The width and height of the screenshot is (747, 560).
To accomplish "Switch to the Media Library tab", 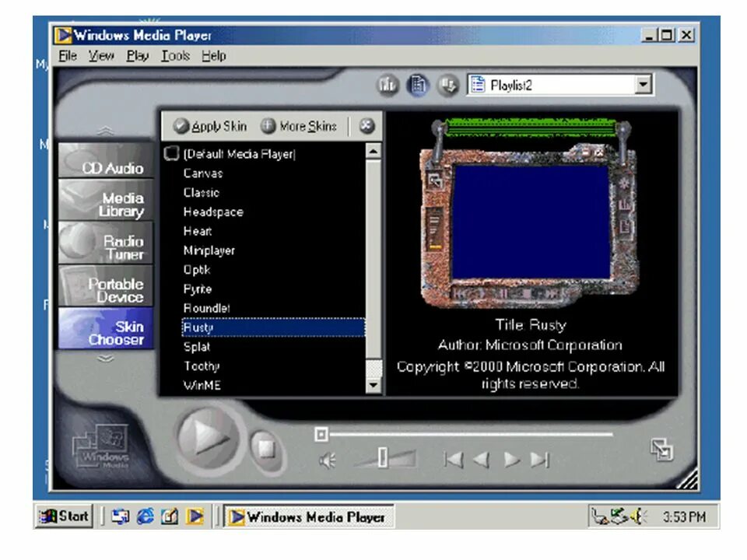I will pyautogui.click(x=106, y=200).
